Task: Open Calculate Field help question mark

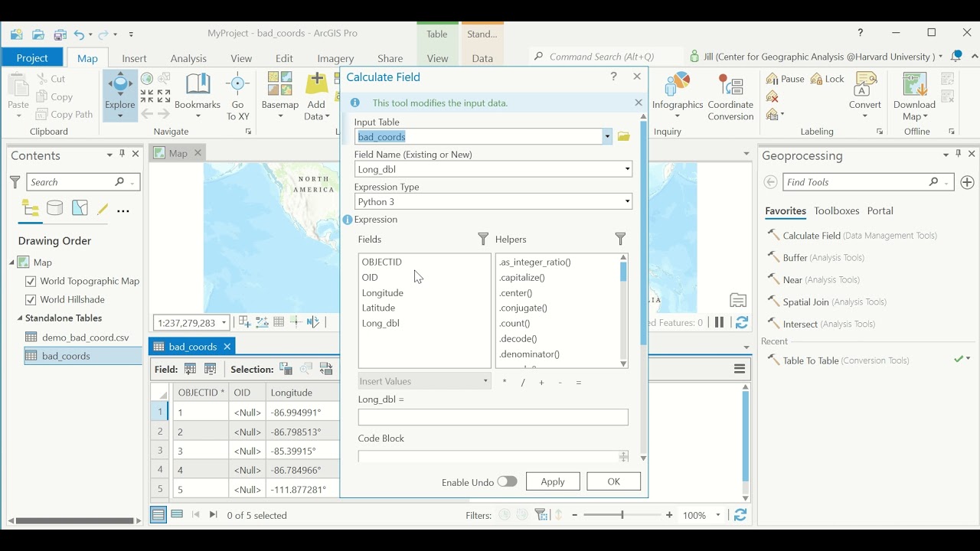Action: click(613, 77)
